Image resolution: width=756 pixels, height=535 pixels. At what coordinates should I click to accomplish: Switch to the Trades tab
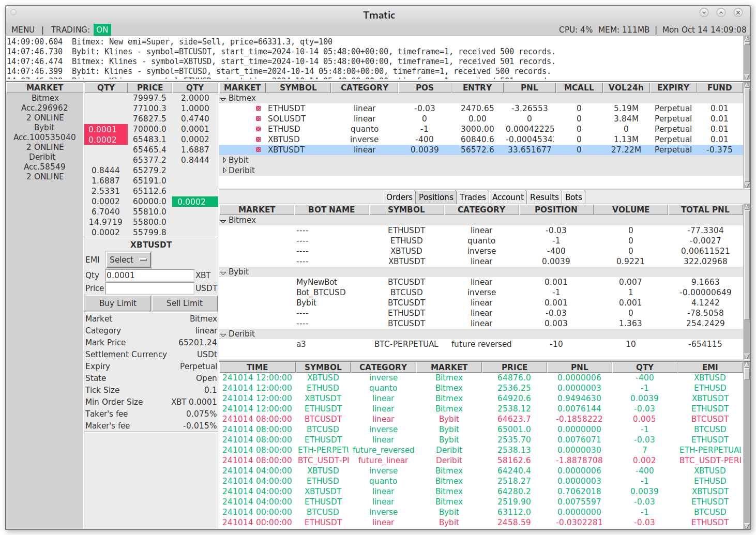(473, 197)
